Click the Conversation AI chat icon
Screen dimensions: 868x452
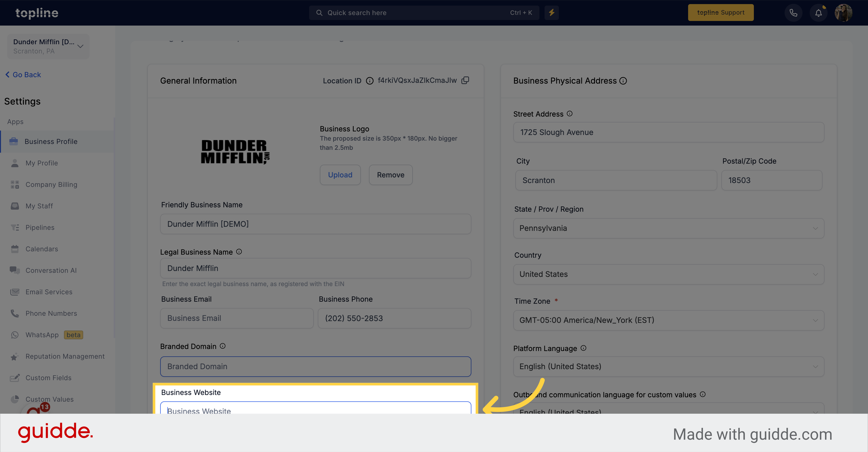pos(15,270)
